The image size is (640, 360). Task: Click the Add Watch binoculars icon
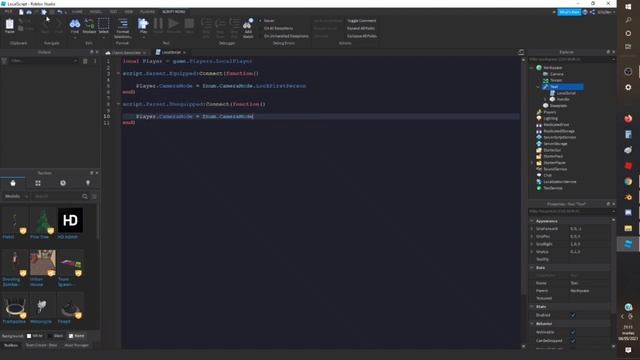248,27
